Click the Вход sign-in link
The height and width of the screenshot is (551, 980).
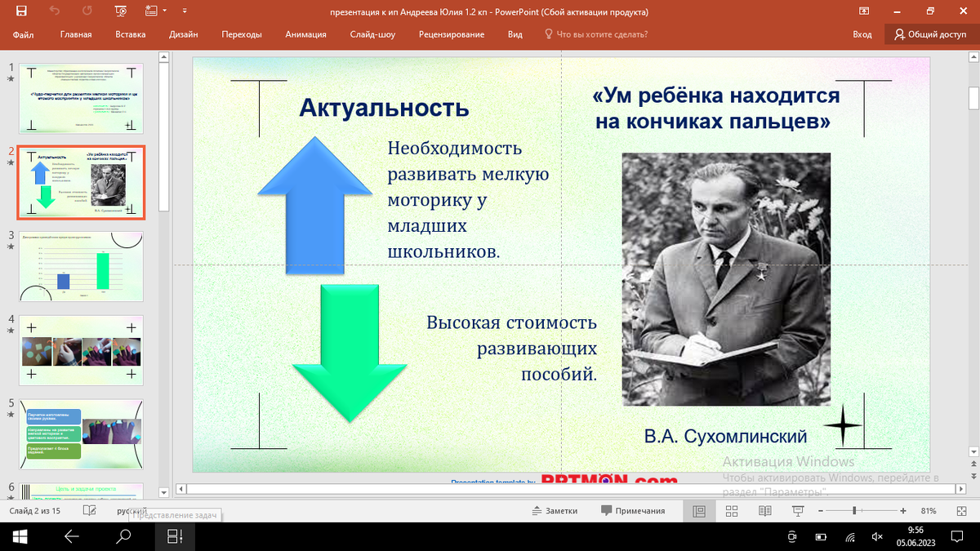click(862, 34)
